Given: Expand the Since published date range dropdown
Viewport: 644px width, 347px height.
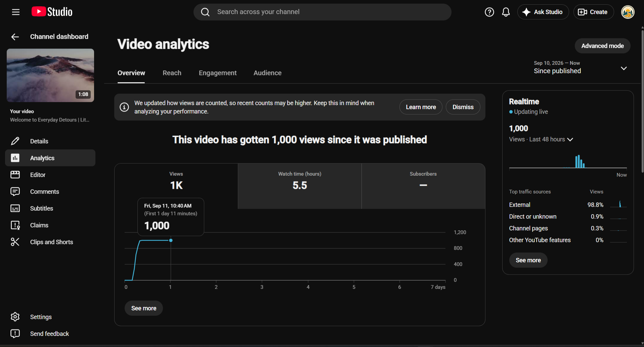Looking at the screenshot, I should click(x=581, y=68).
